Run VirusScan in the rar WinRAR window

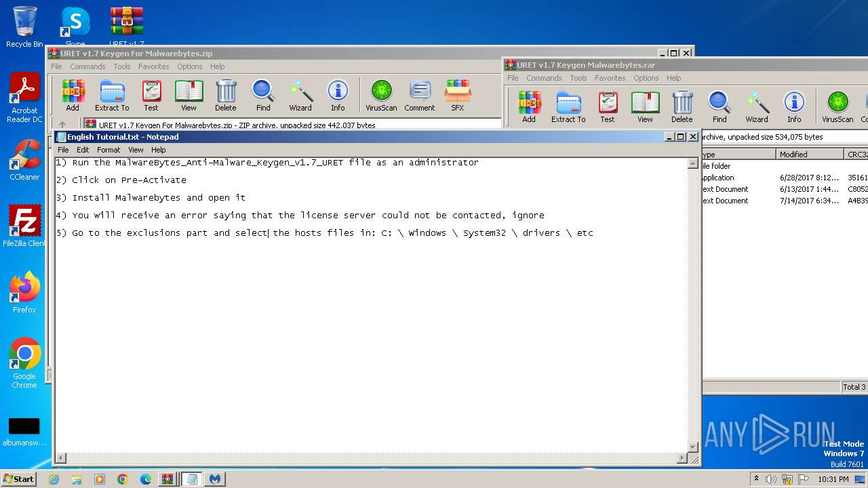[x=837, y=106]
